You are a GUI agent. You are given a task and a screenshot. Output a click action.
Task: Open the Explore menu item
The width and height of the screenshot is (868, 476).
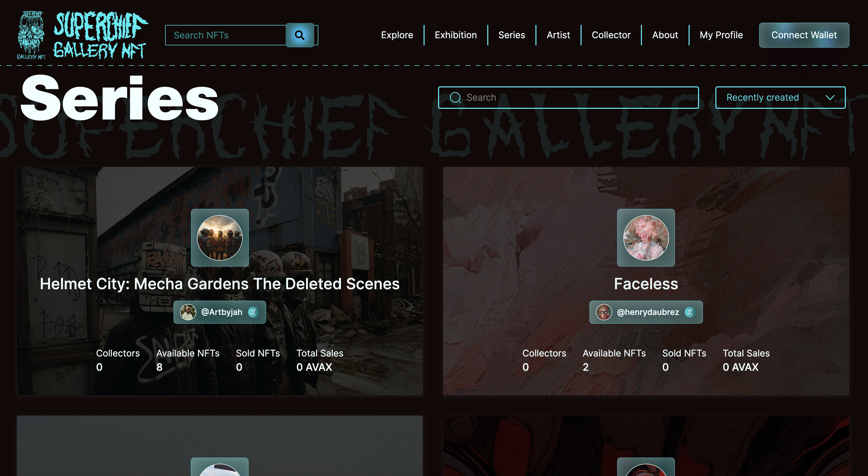point(397,35)
